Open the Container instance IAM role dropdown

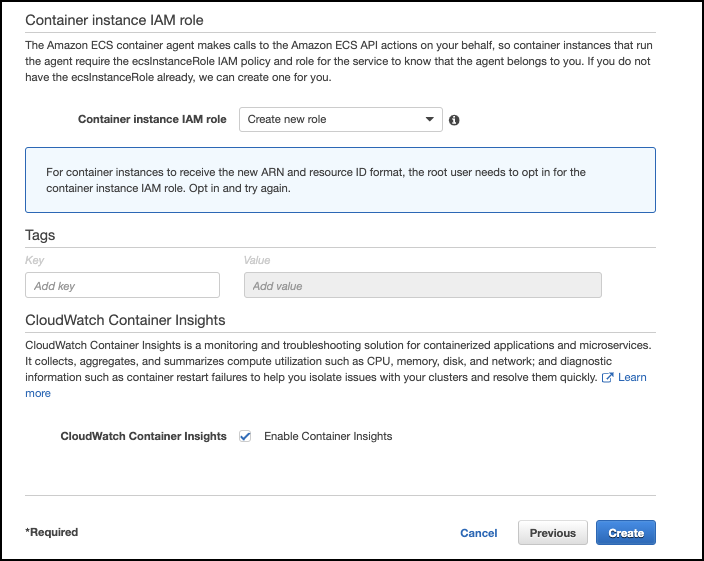click(341, 119)
